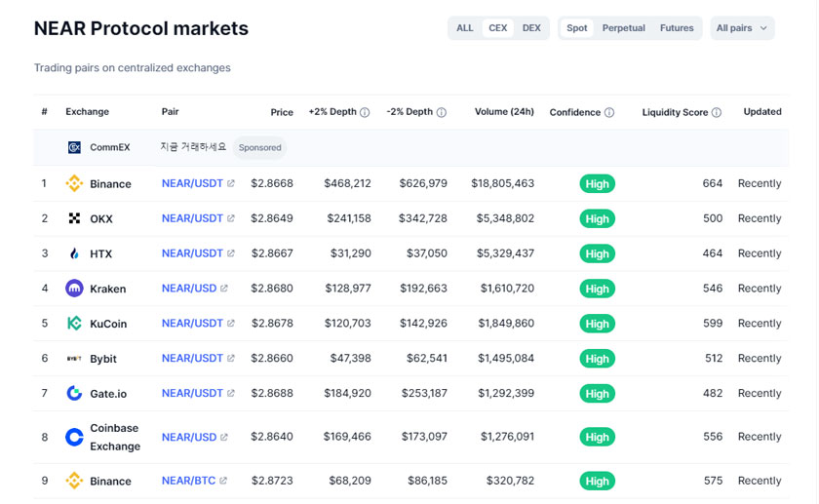Click the external link icon in the Gate.io row
The image size is (819, 504).
[231, 393]
